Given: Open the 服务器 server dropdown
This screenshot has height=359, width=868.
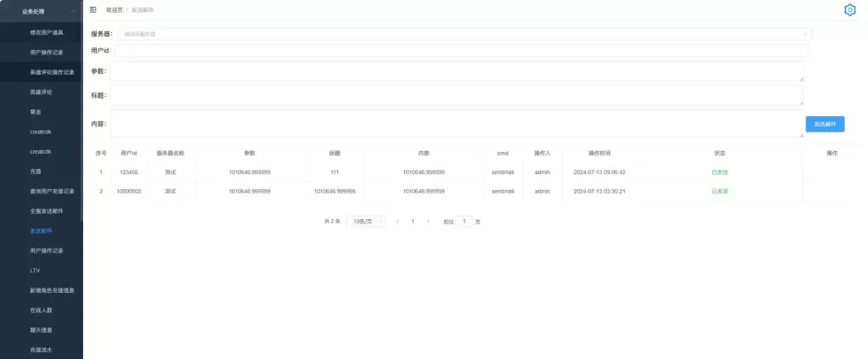Looking at the screenshot, I should point(464,34).
